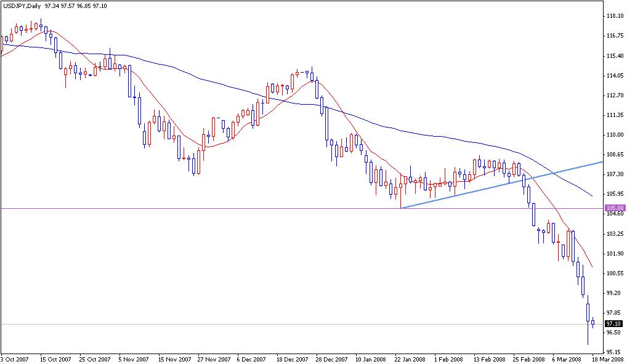Select the light-blue ascending trendline
The width and height of the screenshot is (627, 364).
(x=501, y=185)
